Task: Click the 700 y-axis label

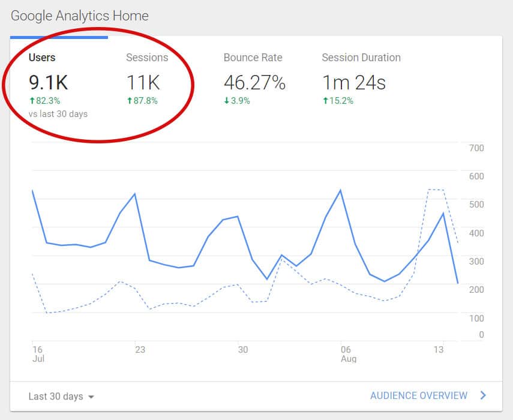Action: 476,148
